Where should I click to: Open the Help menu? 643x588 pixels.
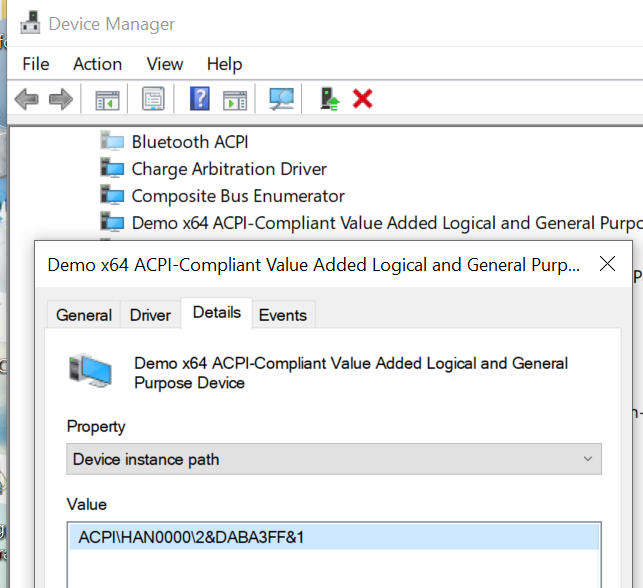[224, 64]
